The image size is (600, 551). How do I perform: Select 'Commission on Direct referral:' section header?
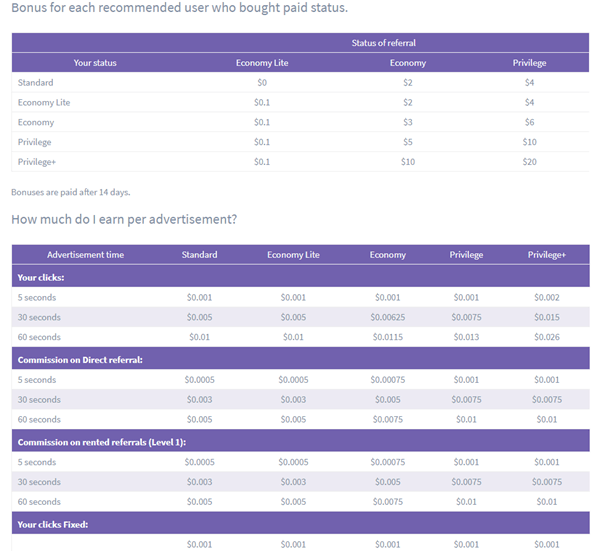coord(80,360)
